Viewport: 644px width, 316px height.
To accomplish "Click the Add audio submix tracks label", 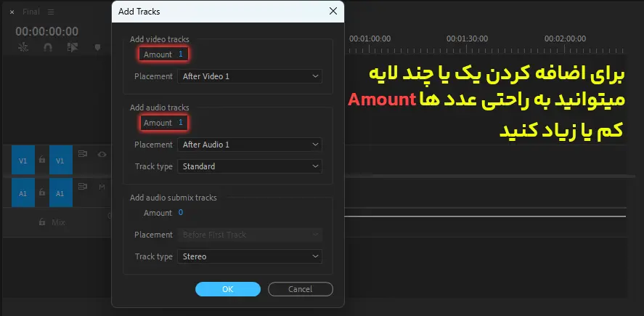I will [174, 198].
